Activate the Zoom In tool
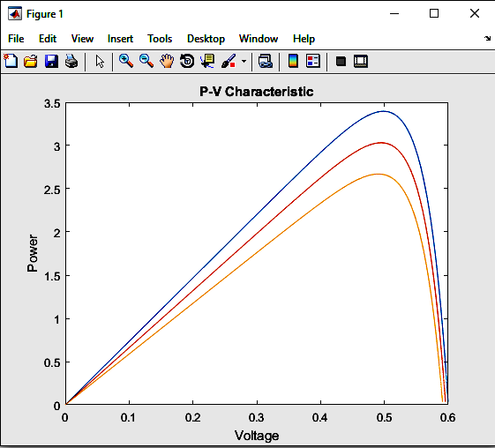 (126, 61)
